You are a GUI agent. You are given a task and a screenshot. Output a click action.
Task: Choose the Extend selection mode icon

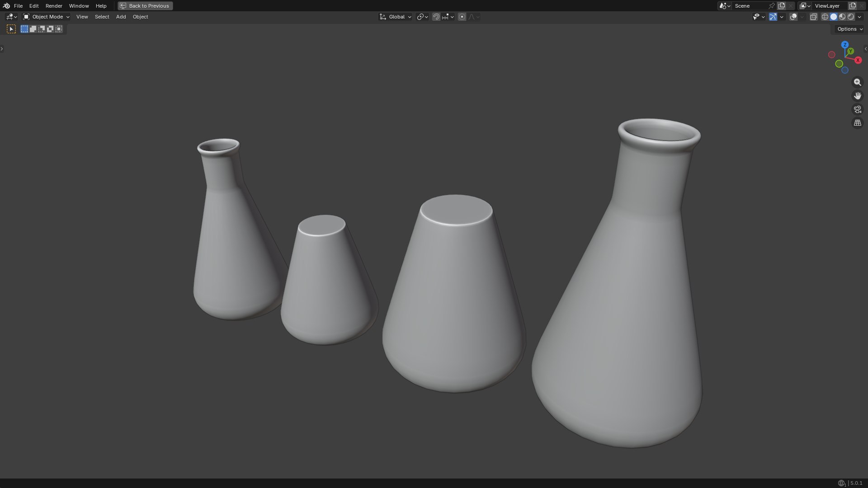33,29
